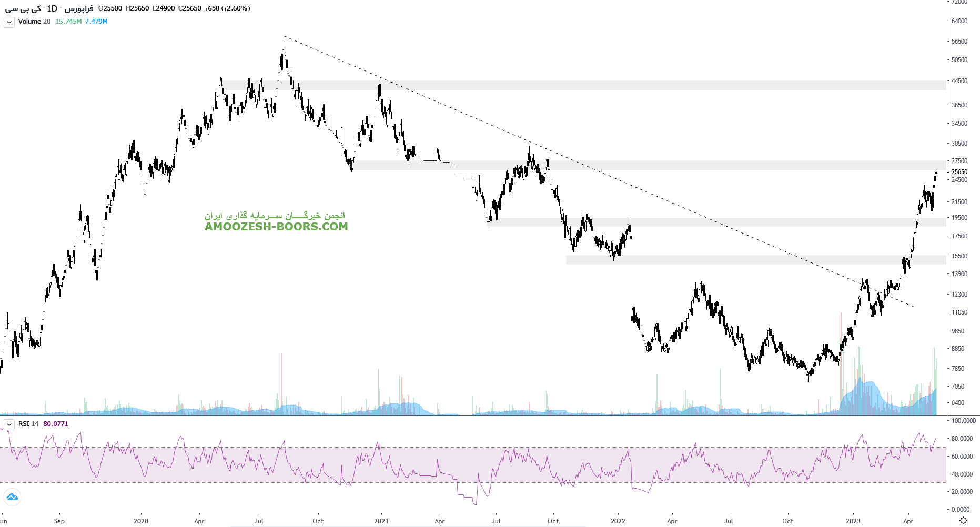Click the 2022 label on time axis
The height and width of the screenshot is (527, 980).
(618, 521)
